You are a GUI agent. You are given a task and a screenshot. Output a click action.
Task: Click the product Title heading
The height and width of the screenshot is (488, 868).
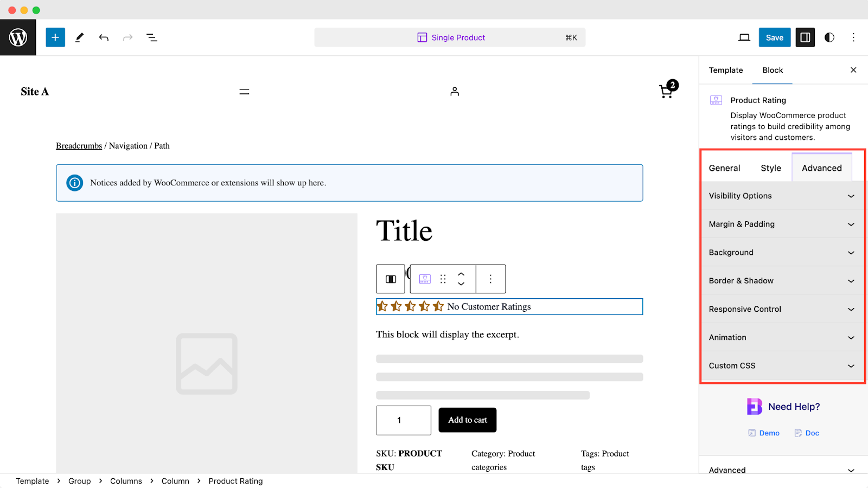tap(404, 231)
